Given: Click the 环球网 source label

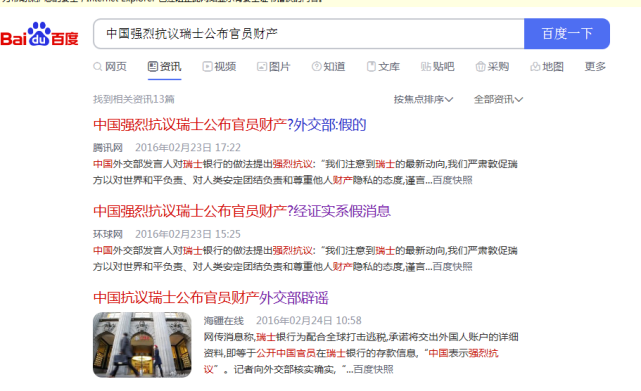Looking at the screenshot, I should 108,234.
